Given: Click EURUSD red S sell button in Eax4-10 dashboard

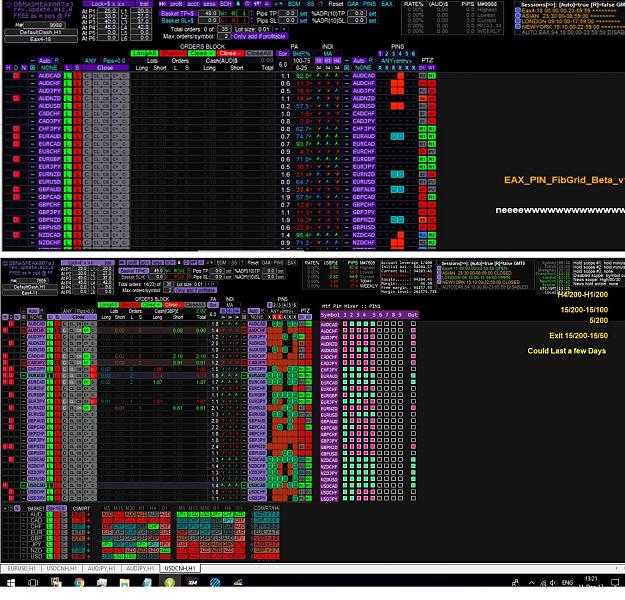Looking at the screenshot, I should [77, 181].
